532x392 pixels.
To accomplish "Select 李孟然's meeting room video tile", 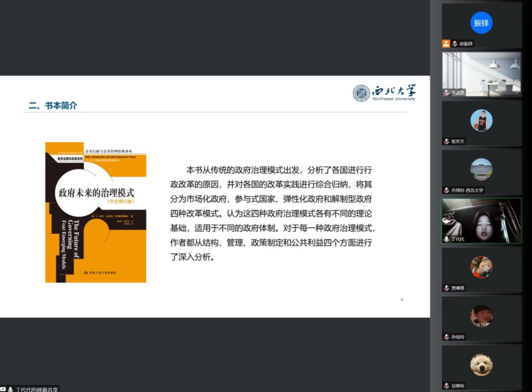I will pyautogui.click(x=481, y=74).
